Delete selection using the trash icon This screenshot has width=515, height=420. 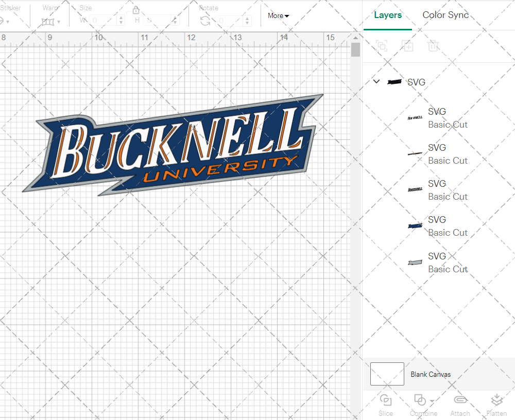[433, 46]
